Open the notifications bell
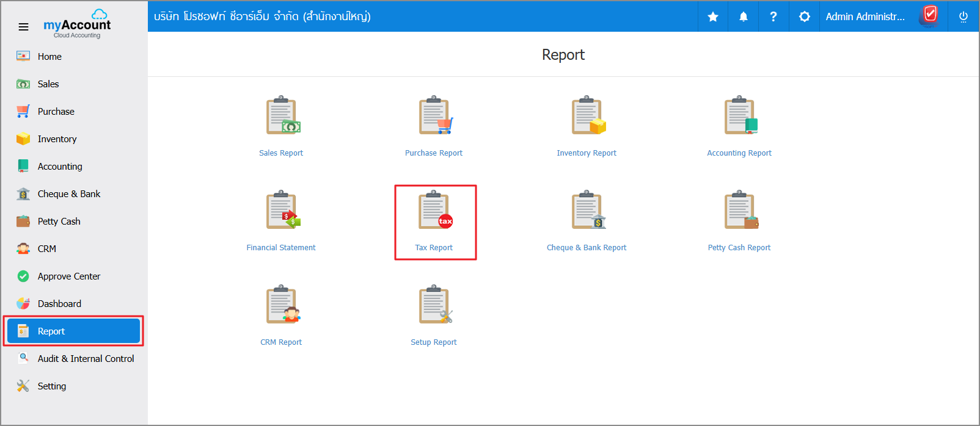Image resolution: width=980 pixels, height=426 pixels. pos(744,16)
